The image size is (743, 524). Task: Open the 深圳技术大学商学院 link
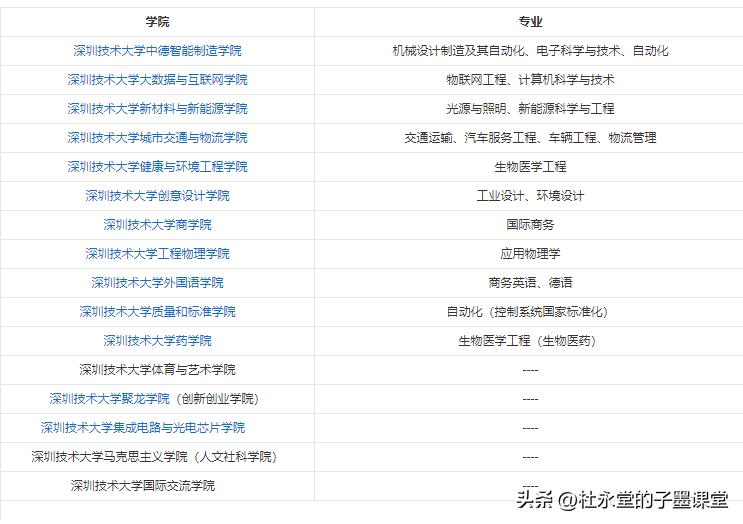click(157, 225)
